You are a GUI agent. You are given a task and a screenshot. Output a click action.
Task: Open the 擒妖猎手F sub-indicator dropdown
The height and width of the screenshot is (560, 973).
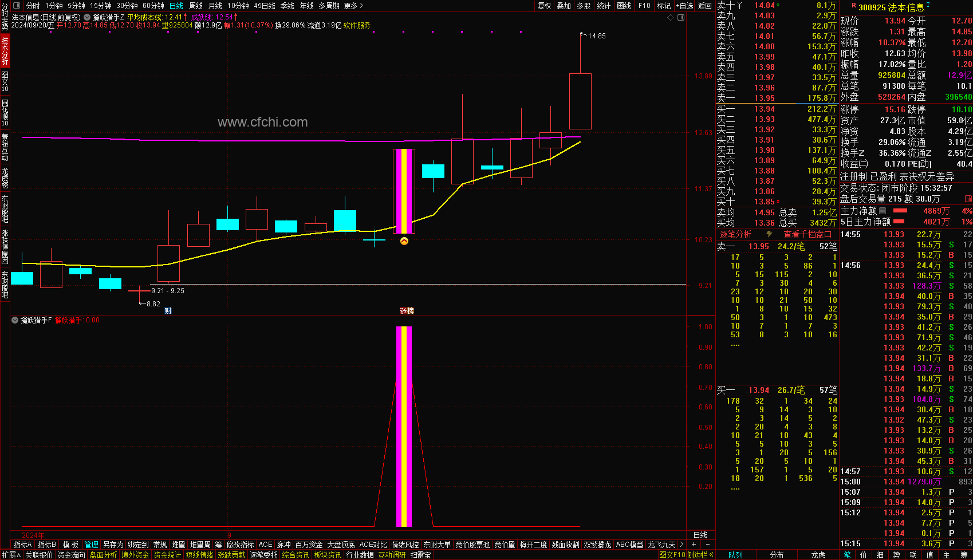pyautogui.click(x=15, y=320)
